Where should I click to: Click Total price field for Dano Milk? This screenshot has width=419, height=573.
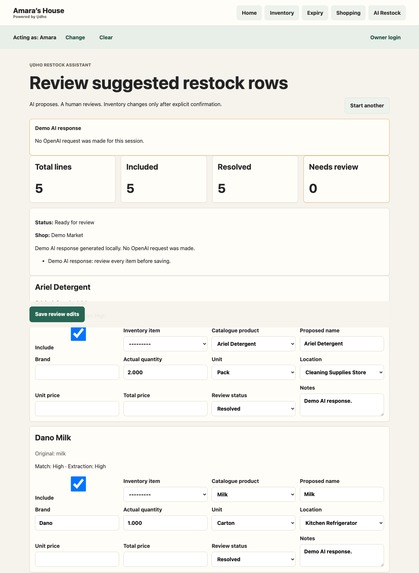pyautogui.click(x=165, y=559)
